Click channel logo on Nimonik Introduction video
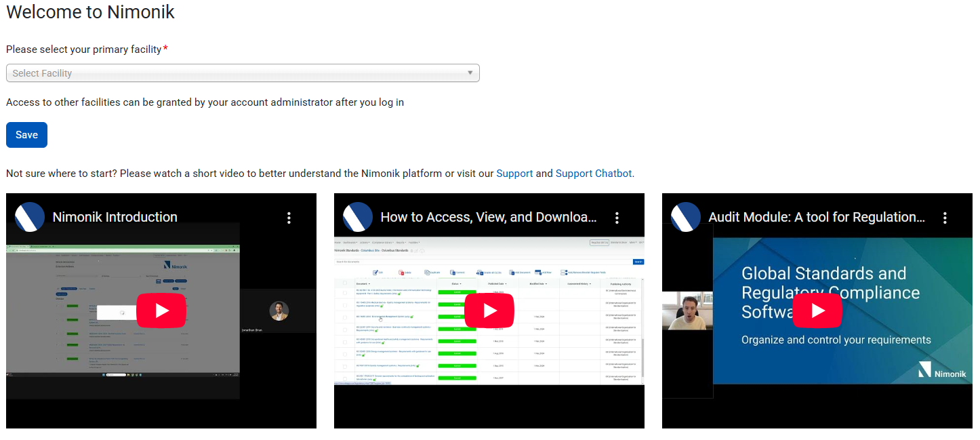This screenshot has width=980, height=440. coord(30,217)
